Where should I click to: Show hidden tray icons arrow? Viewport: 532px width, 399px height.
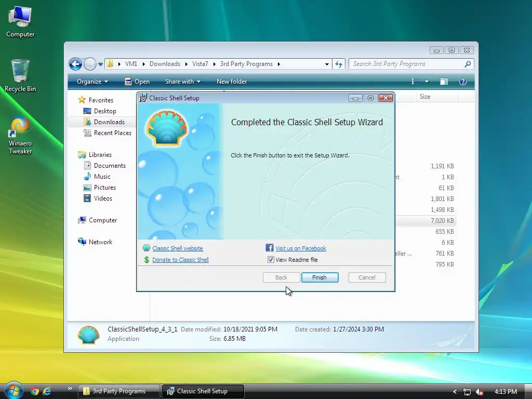pos(455,392)
